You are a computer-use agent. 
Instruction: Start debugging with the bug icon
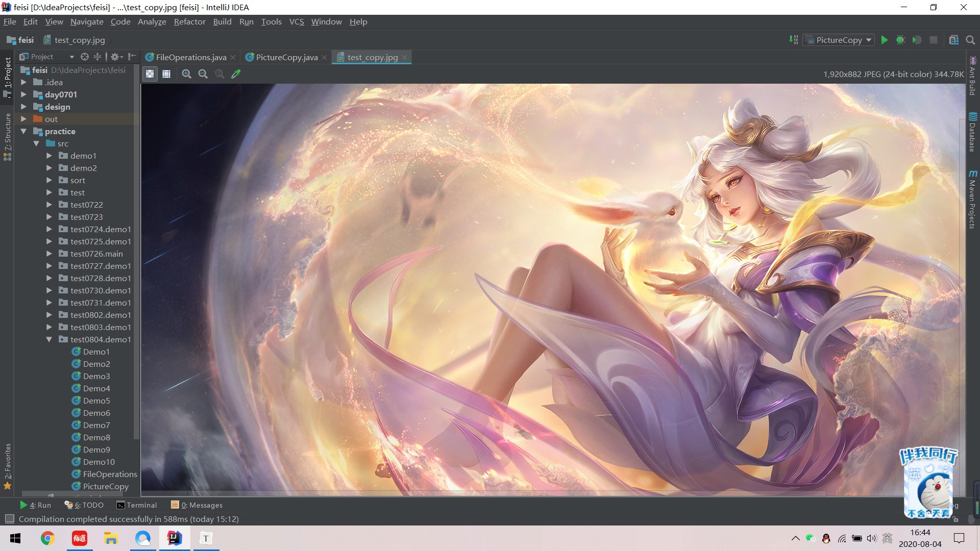(900, 40)
